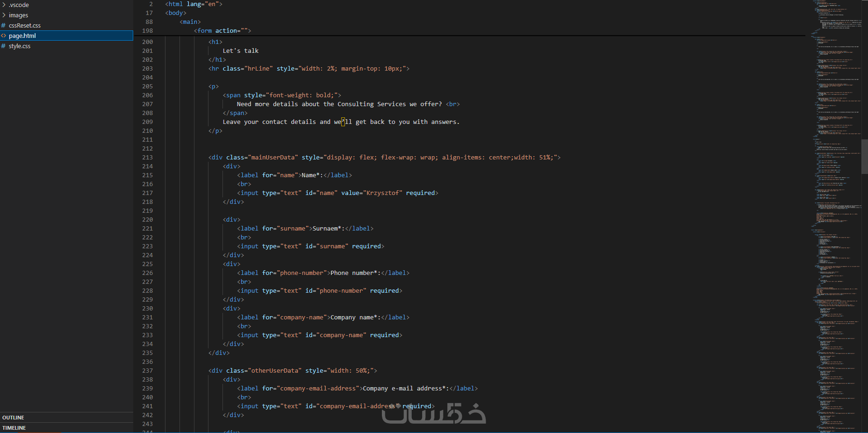
Task: Click the misspelled "Surnaem*:" label text
Action: coord(329,229)
